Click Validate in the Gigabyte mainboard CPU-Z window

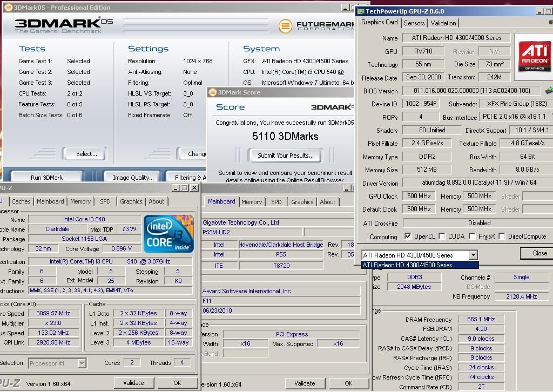pos(305,383)
